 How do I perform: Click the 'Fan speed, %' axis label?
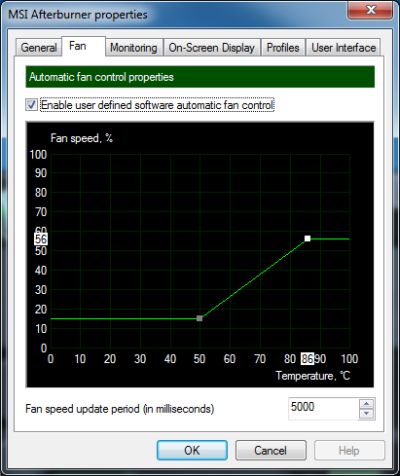(x=82, y=138)
